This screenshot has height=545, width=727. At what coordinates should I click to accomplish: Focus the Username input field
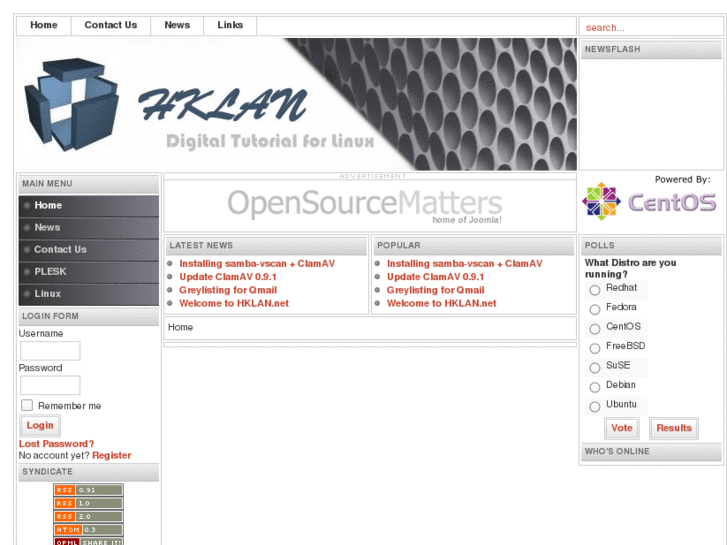click(x=50, y=351)
